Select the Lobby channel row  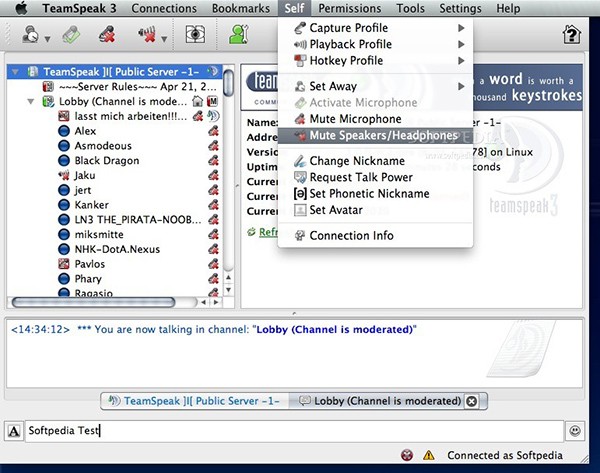pos(114,101)
